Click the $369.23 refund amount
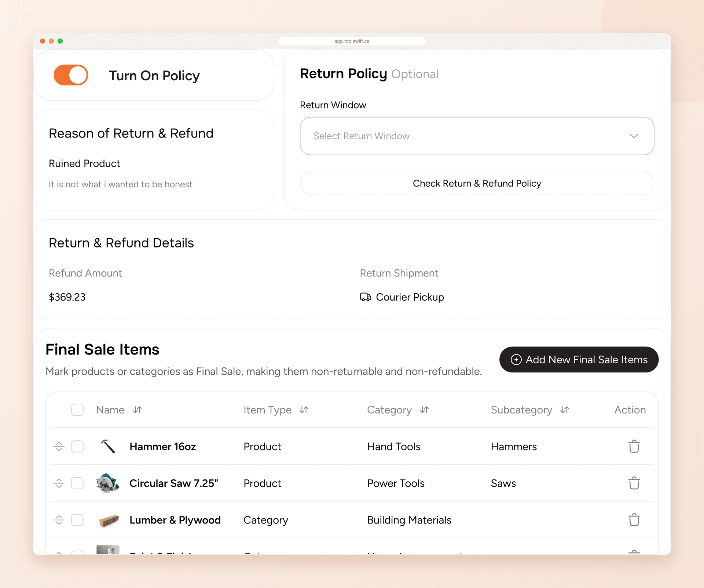The image size is (704, 588). [67, 297]
